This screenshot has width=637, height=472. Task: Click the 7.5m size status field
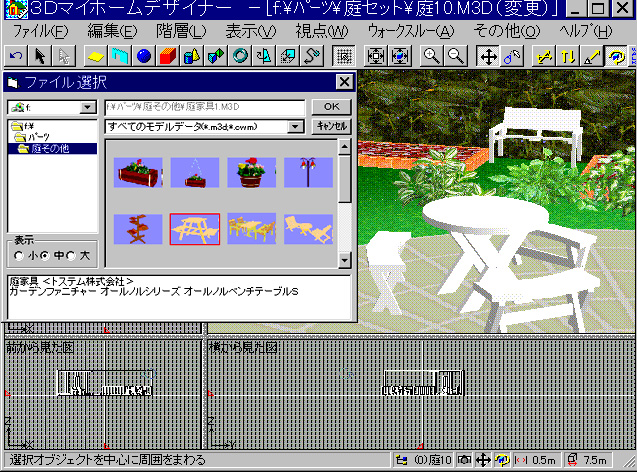coord(588,460)
